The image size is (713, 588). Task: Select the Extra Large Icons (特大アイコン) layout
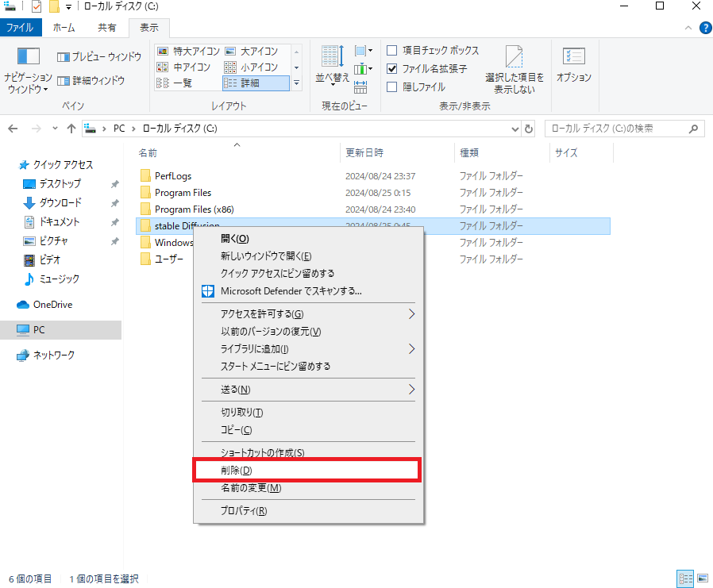(187, 51)
